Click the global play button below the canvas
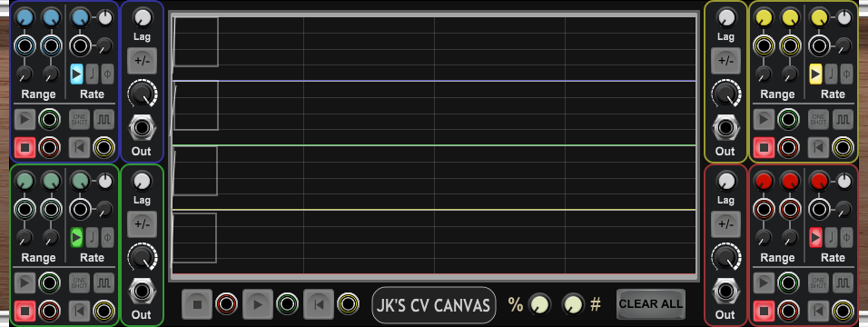Image resolution: width=868 pixels, height=327 pixels. click(x=258, y=304)
